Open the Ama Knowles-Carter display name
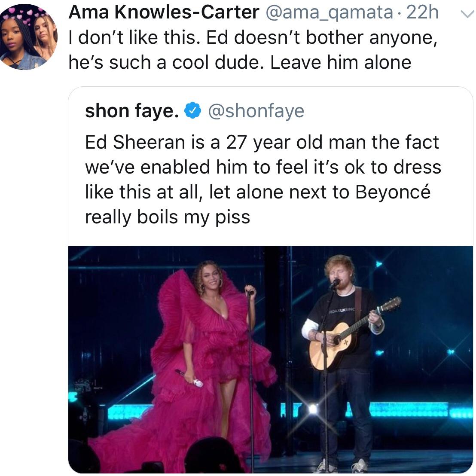 click(164, 13)
